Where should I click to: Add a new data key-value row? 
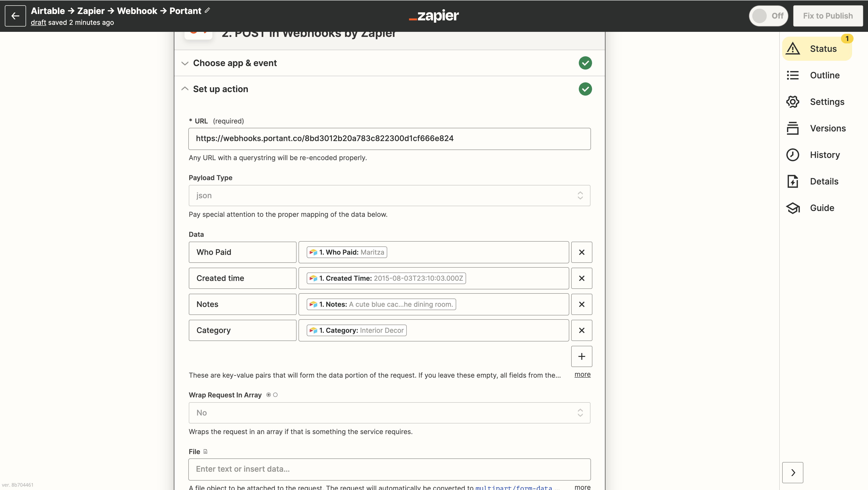(581, 356)
